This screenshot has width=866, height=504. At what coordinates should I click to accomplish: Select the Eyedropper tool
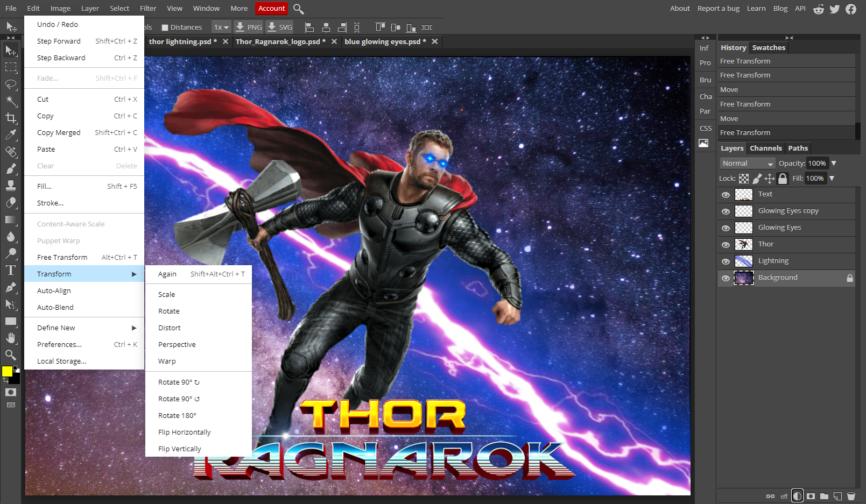[x=11, y=135]
